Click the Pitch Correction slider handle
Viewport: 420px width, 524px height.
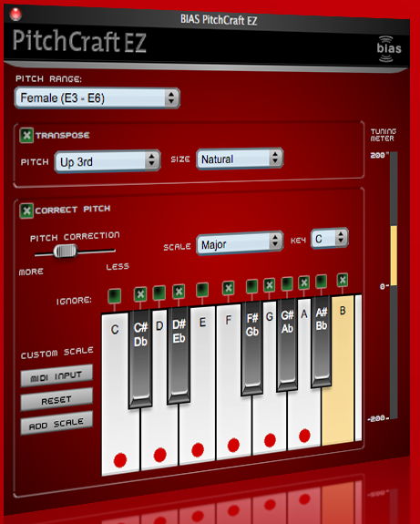coord(66,251)
